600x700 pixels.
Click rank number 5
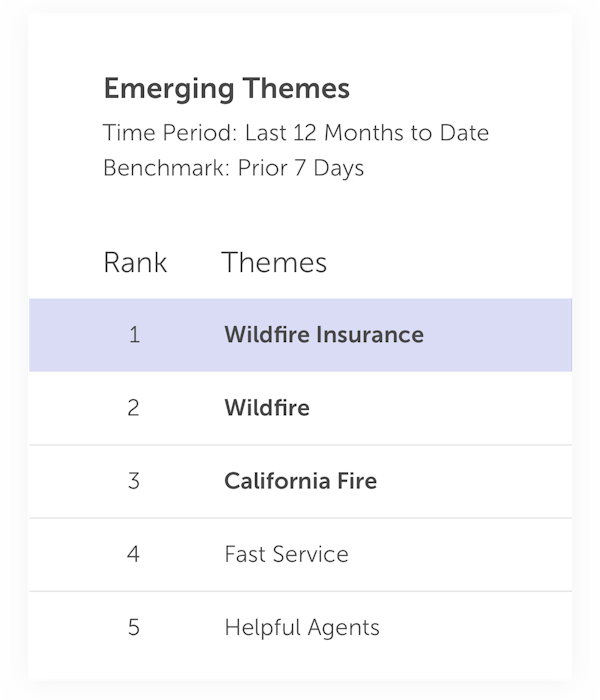(x=134, y=627)
